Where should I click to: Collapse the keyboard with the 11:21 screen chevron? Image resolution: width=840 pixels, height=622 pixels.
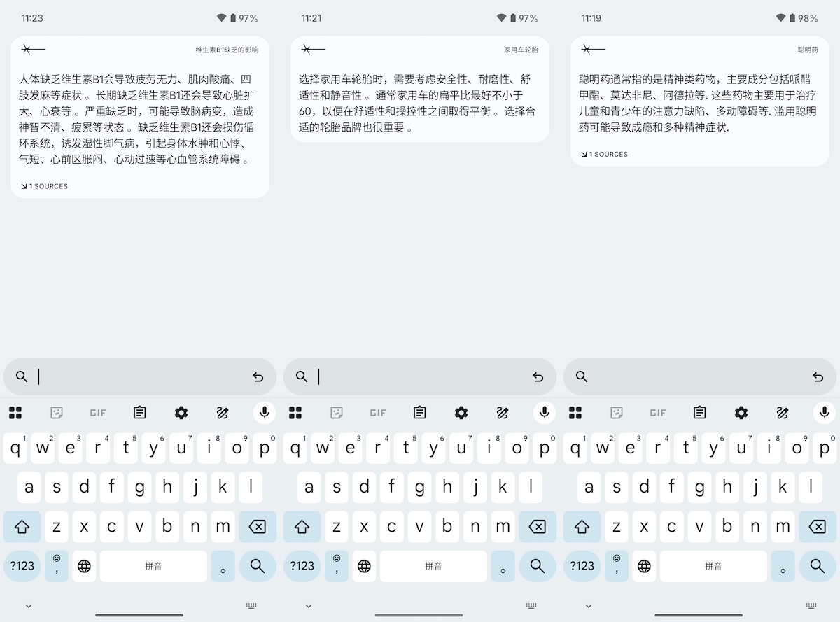308,606
